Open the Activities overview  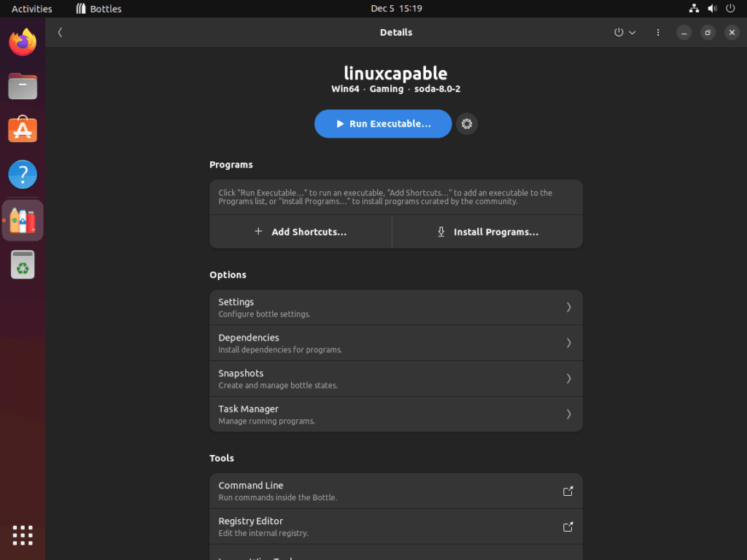31,8
